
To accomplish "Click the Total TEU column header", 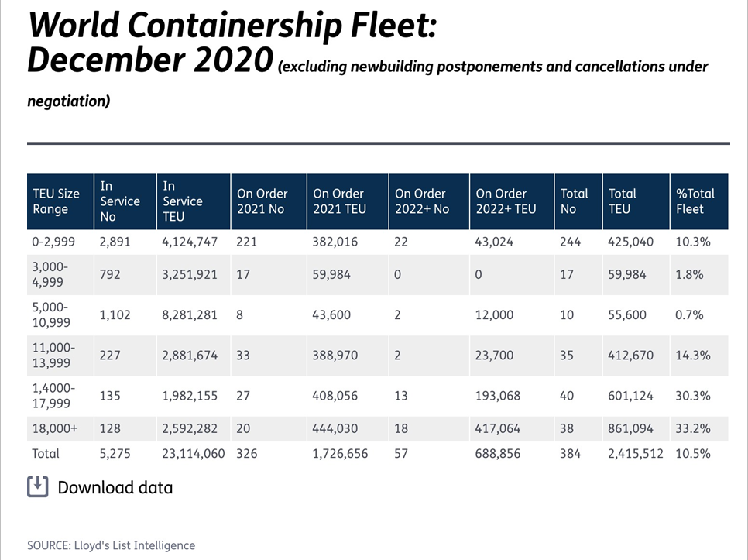I will point(622,201).
